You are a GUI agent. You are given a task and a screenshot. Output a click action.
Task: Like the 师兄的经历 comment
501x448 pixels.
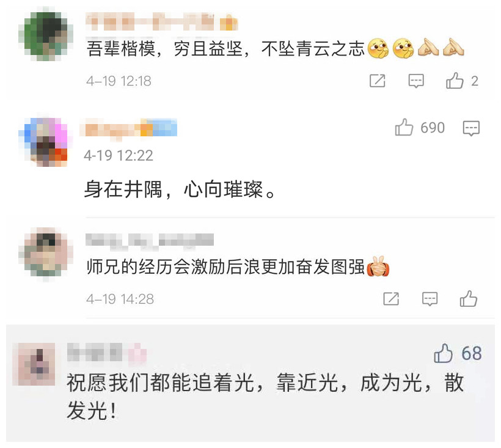pyautogui.click(x=469, y=299)
